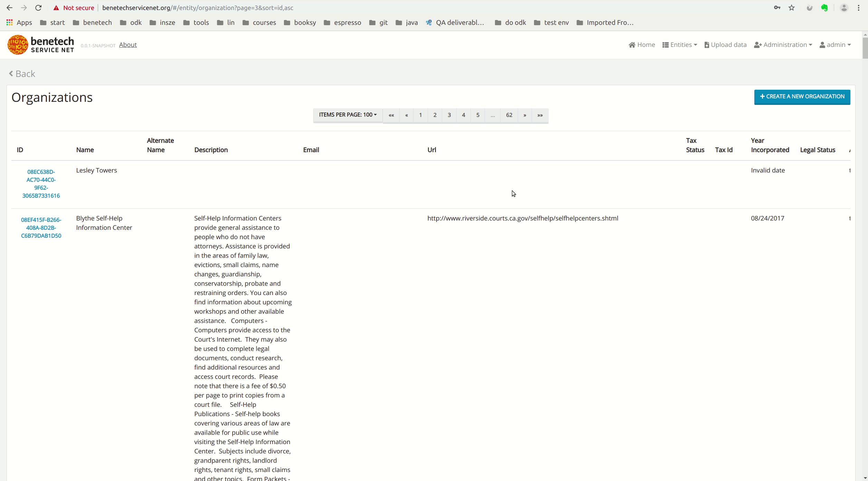
Task: Open the Administration dropdown
Action: click(783, 45)
